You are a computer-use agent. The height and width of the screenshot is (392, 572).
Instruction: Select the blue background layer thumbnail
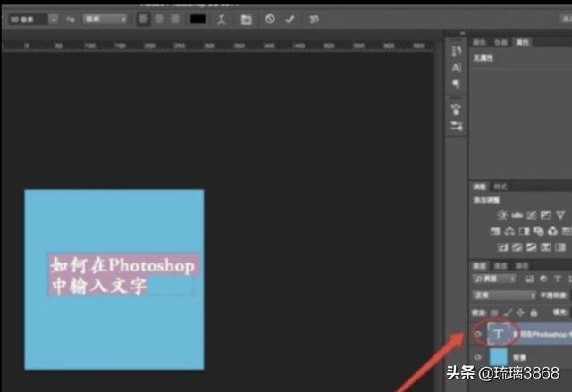tap(498, 357)
